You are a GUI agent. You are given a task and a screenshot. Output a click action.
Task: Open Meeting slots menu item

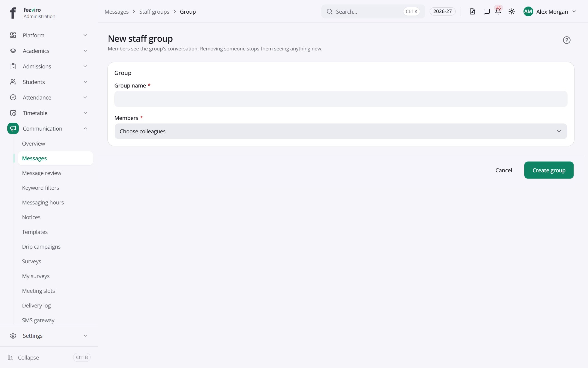(38, 291)
